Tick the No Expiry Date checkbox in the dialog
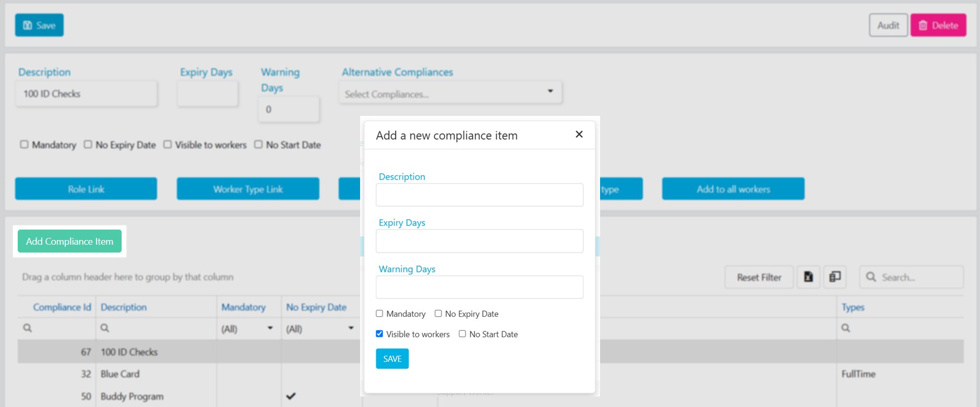This screenshot has height=407, width=980. pyautogui.click(x=438, y=314)
